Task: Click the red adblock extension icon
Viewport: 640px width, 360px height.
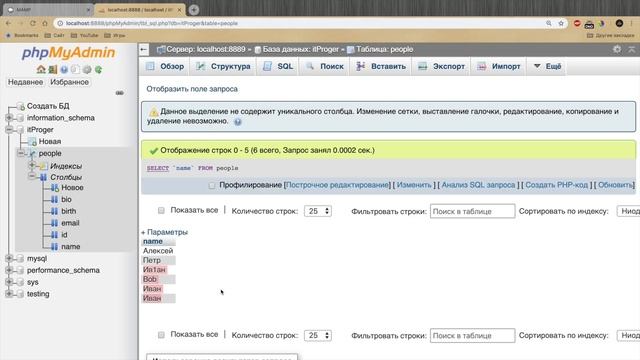Action: click(577, 23)
